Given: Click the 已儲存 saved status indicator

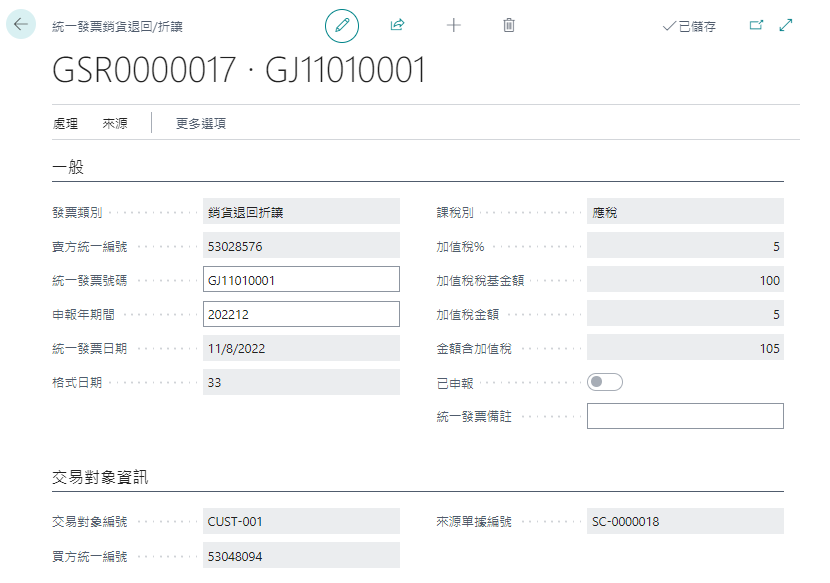Looking at the screenshot, I should click(x=689, y=26).
